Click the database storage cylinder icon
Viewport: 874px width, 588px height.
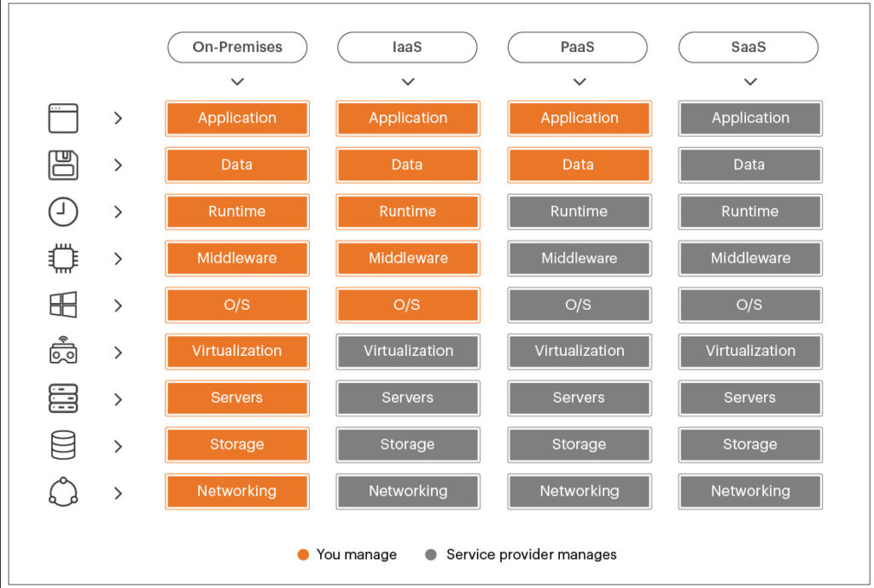(63, 445)
